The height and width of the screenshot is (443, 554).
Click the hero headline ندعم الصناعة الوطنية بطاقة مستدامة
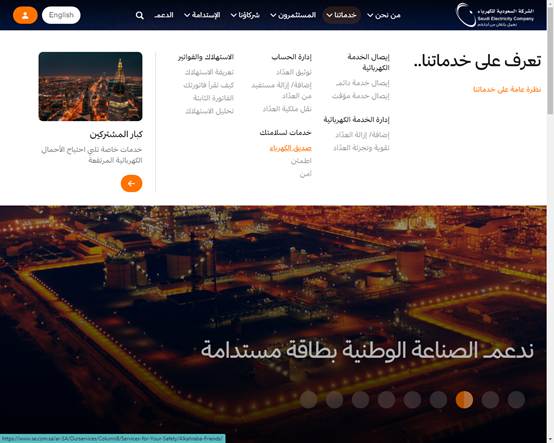coord(367,350)
